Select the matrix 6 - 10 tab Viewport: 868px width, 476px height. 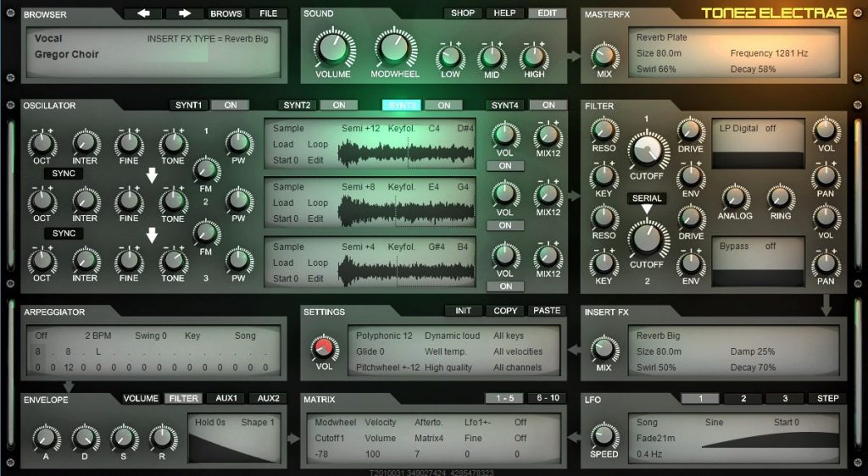click(x=548, y=398)
